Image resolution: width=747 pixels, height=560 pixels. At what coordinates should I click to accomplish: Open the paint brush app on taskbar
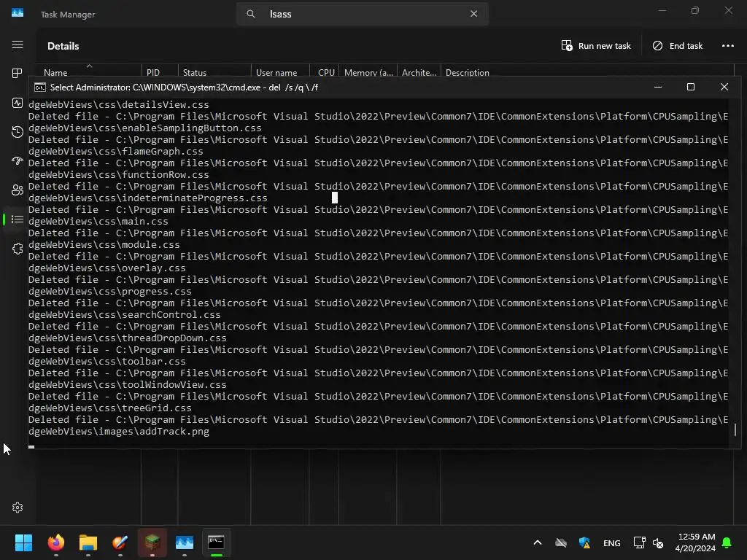(120, 542)
